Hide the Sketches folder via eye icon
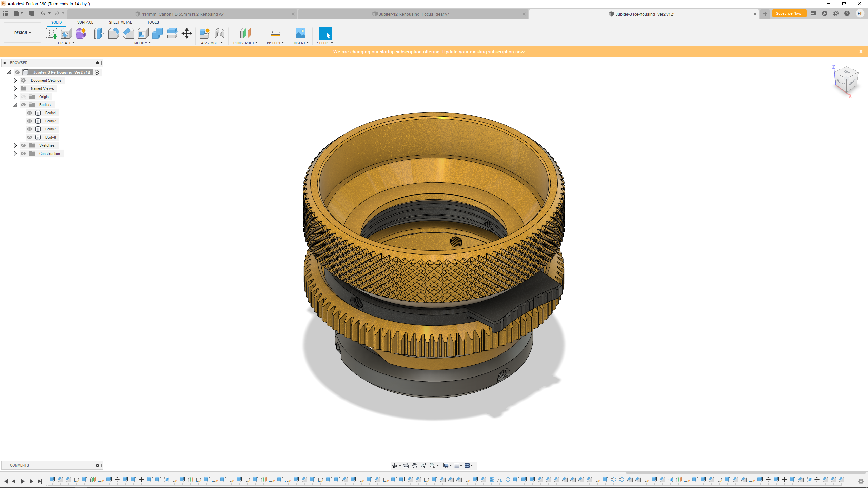Screen dimensions: 868x488 coord(23,145)
